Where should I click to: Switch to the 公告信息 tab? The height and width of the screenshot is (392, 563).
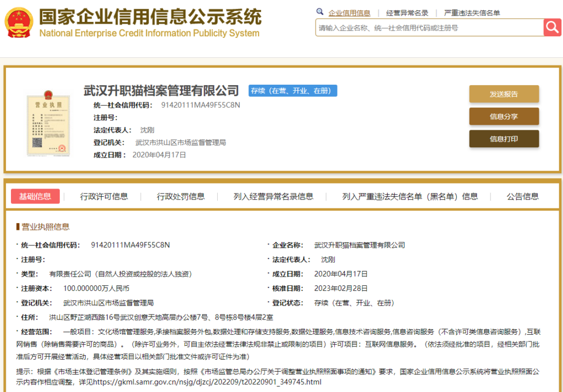(x=522, y=196)
